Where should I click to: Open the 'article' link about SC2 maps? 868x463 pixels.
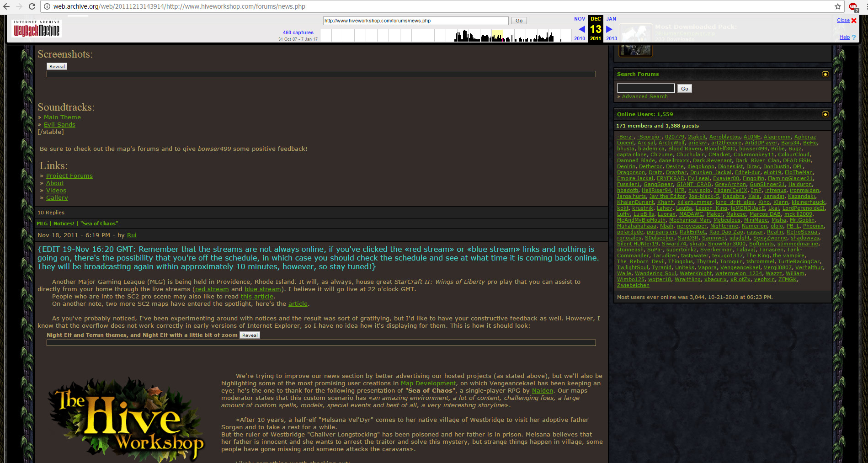pyautogui.click(x=298, y=304)
